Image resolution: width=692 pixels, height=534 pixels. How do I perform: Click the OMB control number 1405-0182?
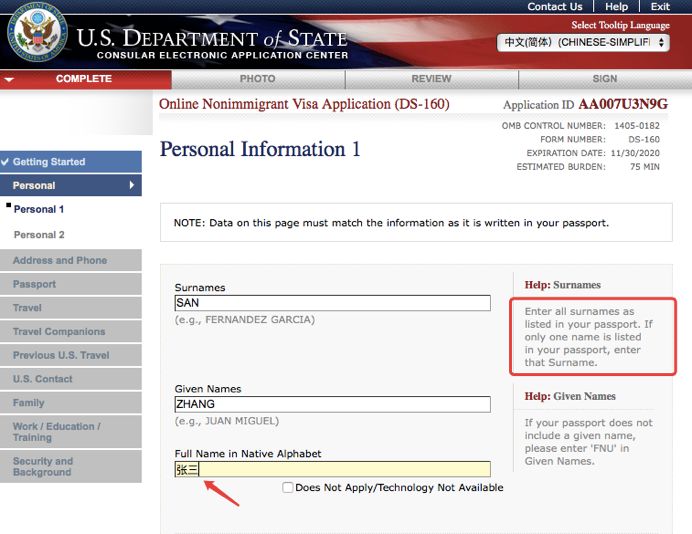(x=637, y=126)
